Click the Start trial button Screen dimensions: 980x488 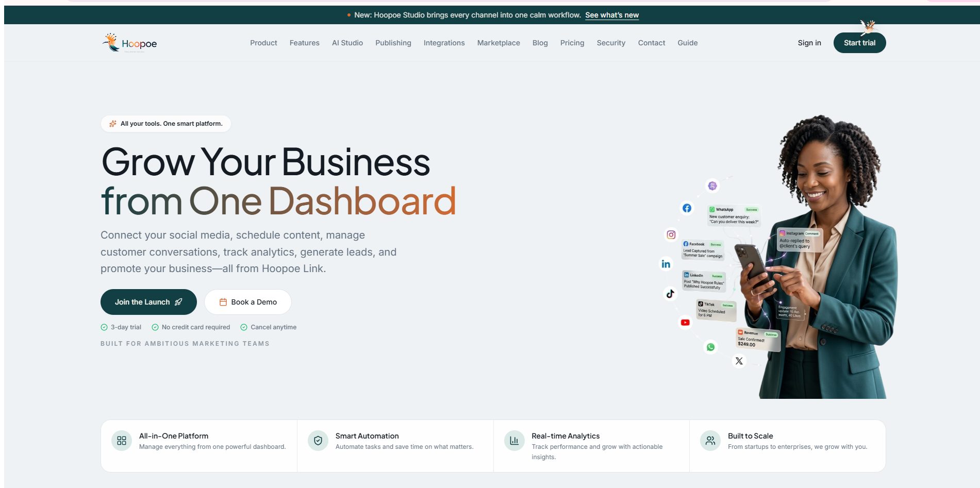tap(859, 43)
